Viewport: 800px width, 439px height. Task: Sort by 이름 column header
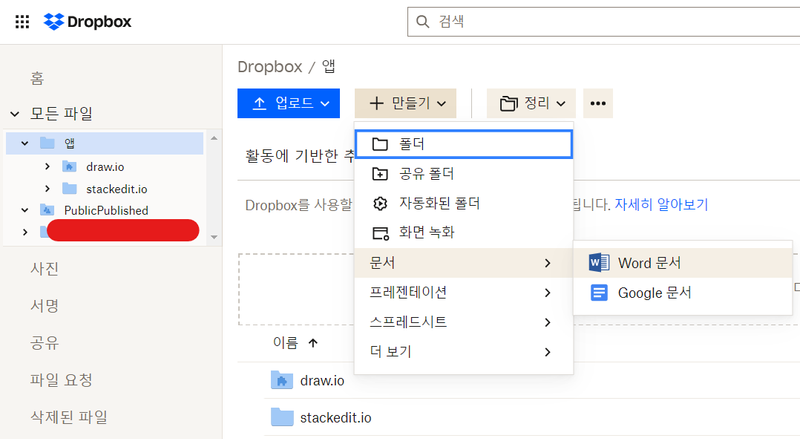[x=285, y=343]
